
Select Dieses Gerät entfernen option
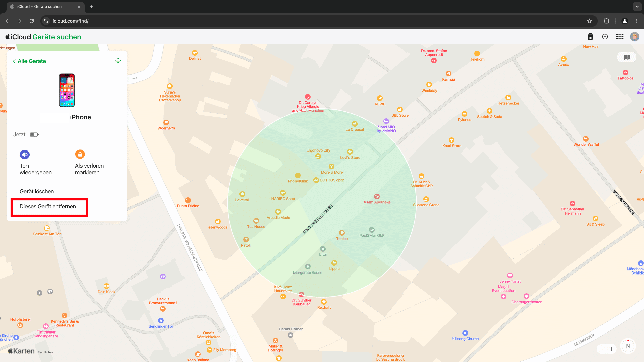pyautogui.click(x=48, y=207)
